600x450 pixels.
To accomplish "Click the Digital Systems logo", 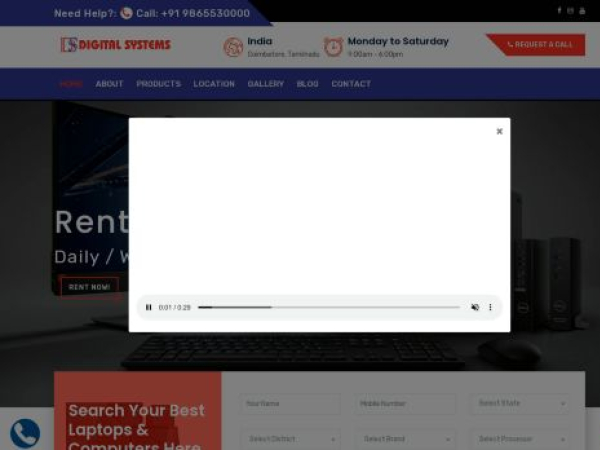I will coord(116,45).
